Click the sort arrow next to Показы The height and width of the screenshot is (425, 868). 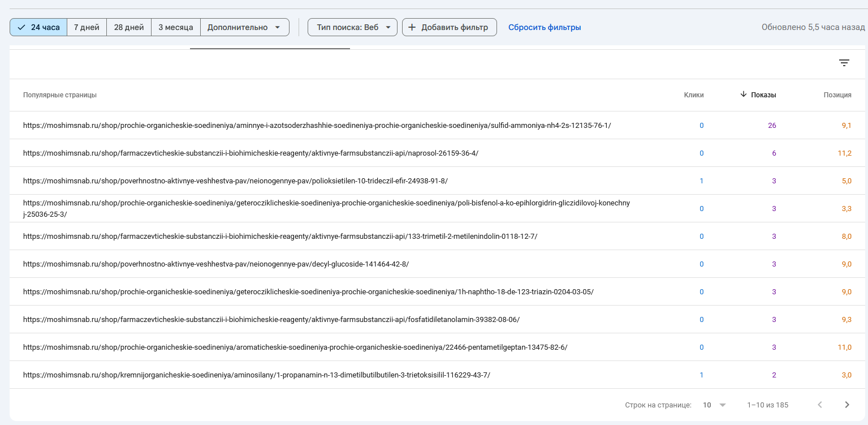coord(743,95)
